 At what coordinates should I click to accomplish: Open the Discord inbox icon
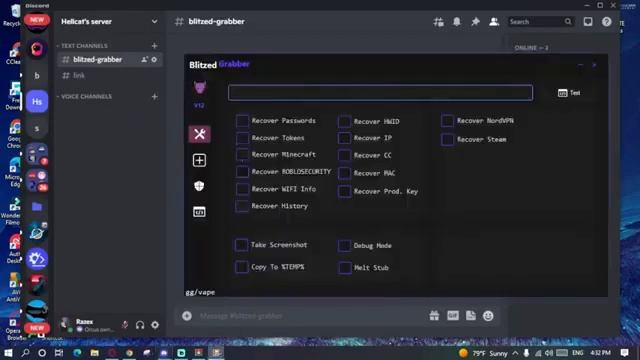pyautogui.click(x=588, y=22)
